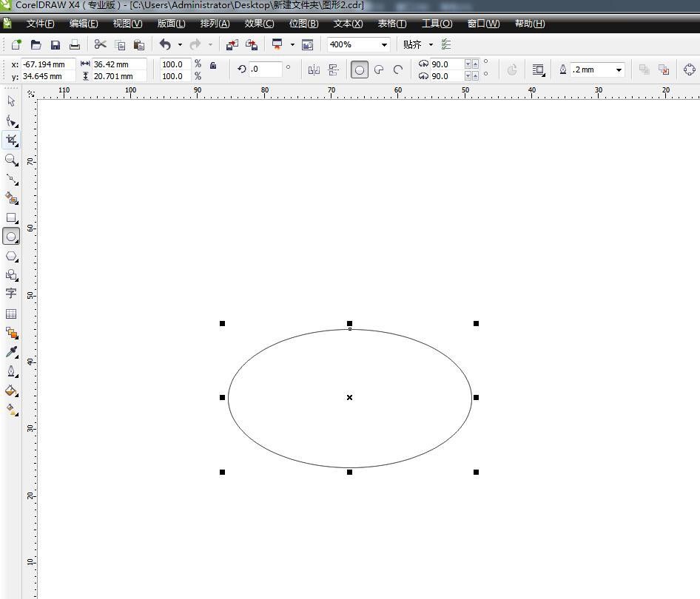This screenshot has height=599, width=700.
Task: Expand the outline width dropdown
Action: (619, 70)
